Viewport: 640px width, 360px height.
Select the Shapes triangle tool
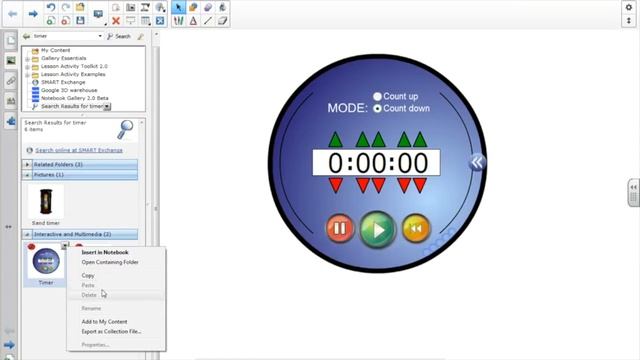[x=193, y=21]
